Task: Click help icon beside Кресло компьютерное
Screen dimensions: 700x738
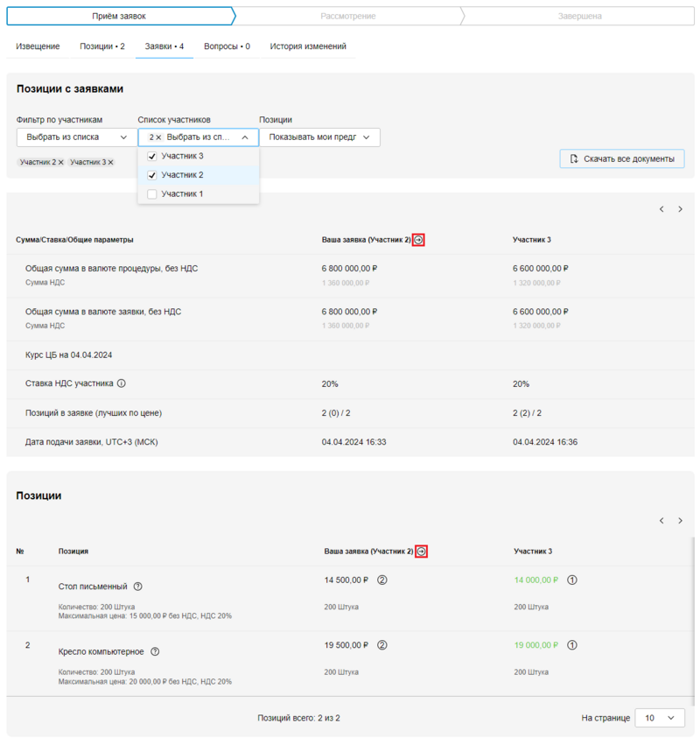Action: (x=155, y=651)
